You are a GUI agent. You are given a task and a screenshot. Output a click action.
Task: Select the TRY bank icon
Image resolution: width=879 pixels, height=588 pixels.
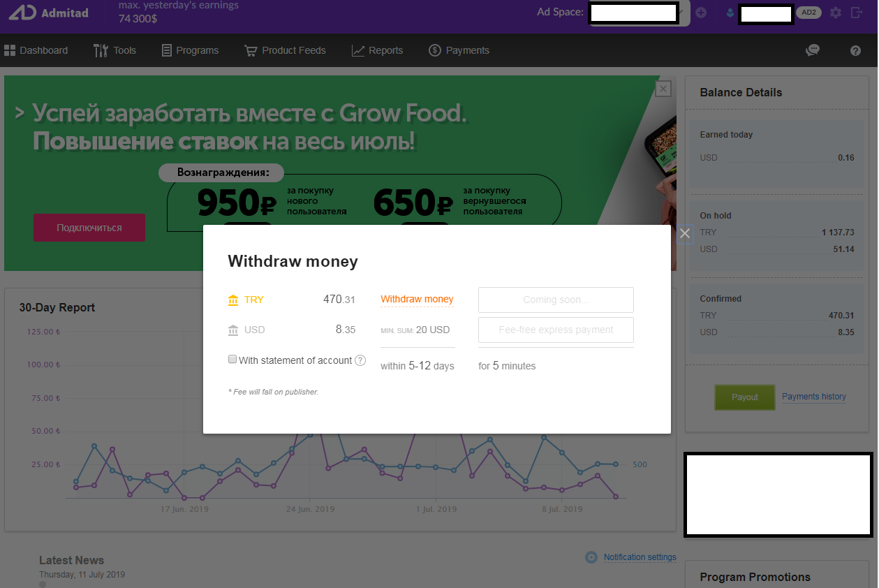pos(233,300)
